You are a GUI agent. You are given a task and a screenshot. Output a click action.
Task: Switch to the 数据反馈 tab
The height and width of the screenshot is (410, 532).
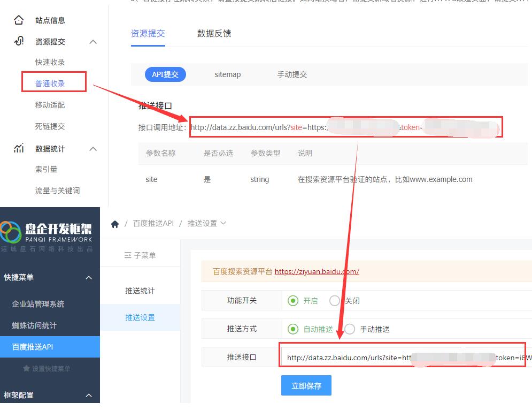(x=214, y=33)
